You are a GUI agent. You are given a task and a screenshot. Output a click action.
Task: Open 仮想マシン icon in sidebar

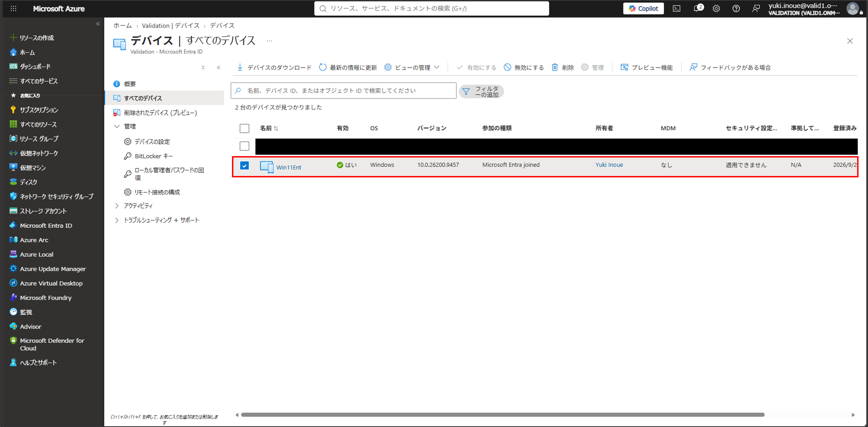click(x=13, y=168)
